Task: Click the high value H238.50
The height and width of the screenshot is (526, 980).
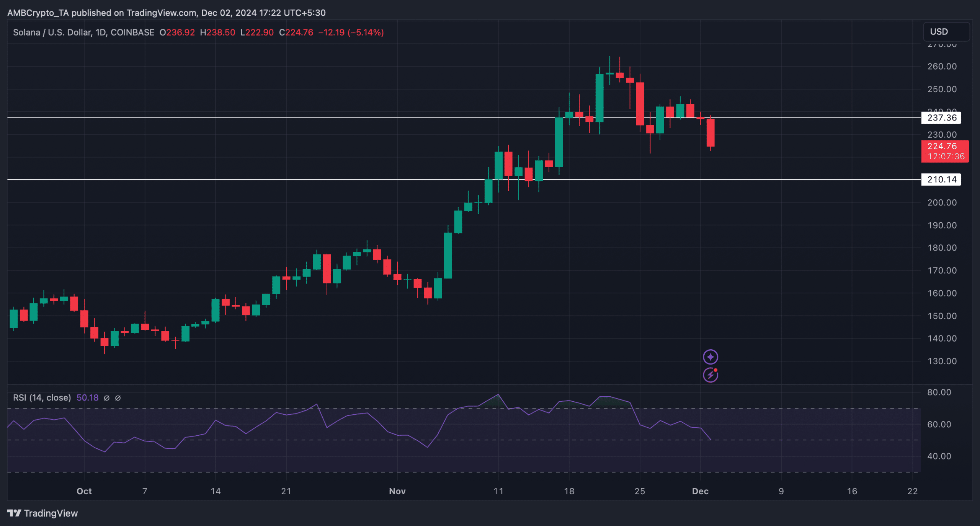Action: [217, 33]
